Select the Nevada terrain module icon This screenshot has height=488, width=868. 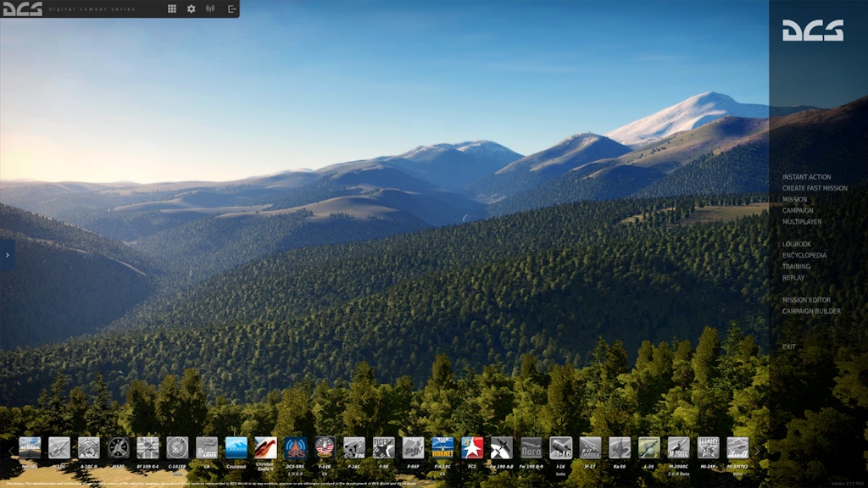(30, 447)
